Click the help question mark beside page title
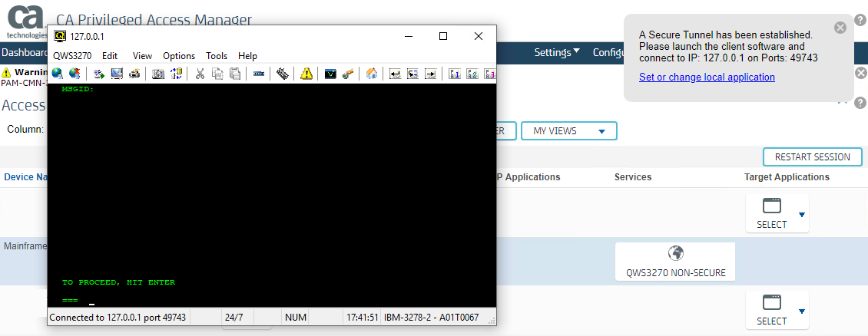The image size is (868, 336). coord(860,103)
